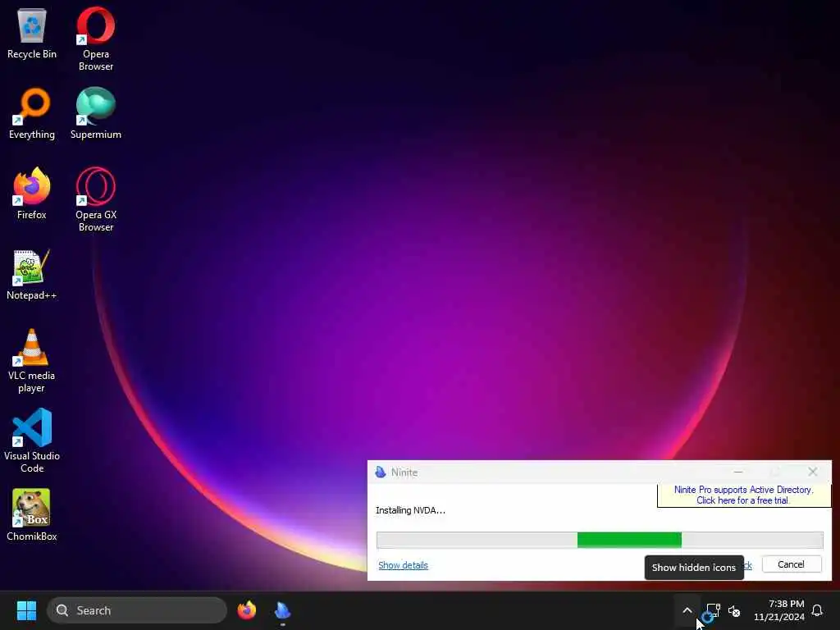Open Firefox from the taskbar

[x=246, y=610]
